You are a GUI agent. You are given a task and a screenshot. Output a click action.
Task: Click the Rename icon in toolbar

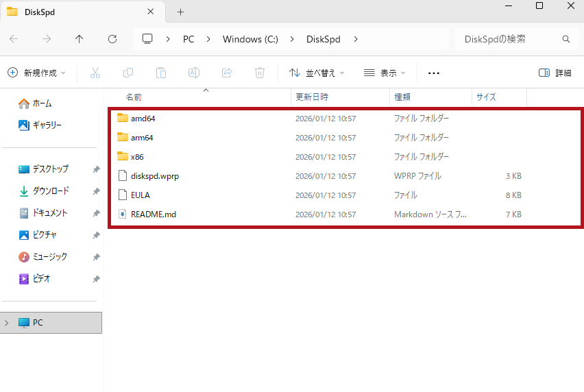(194, 73)
